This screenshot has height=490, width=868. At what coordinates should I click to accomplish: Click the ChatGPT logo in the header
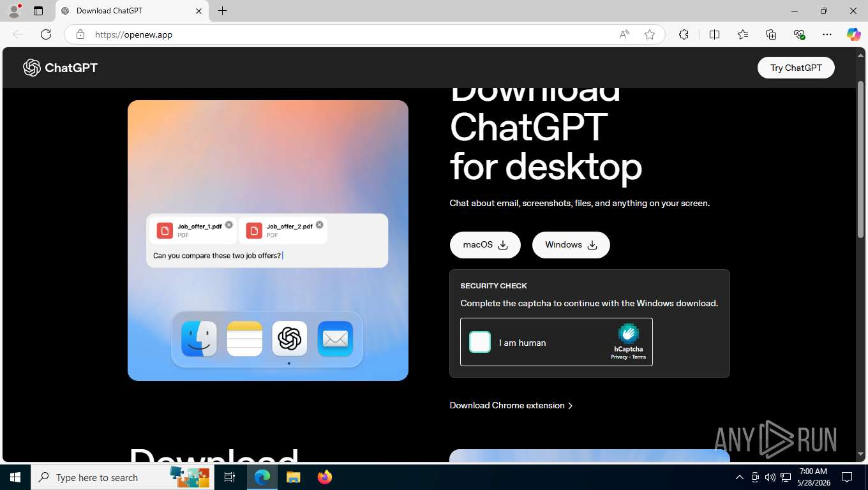(60, 68)
